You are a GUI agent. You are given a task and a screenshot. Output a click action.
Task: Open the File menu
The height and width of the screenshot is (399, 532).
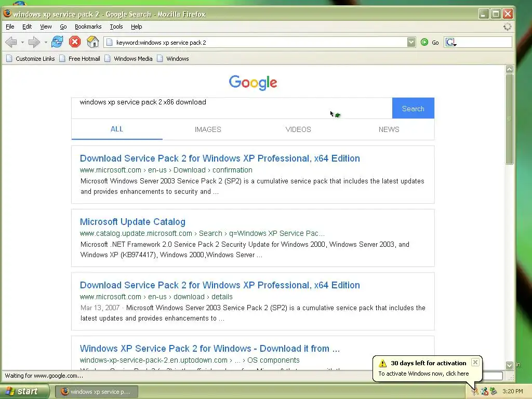pyautogui.click(x=10, y=26)
